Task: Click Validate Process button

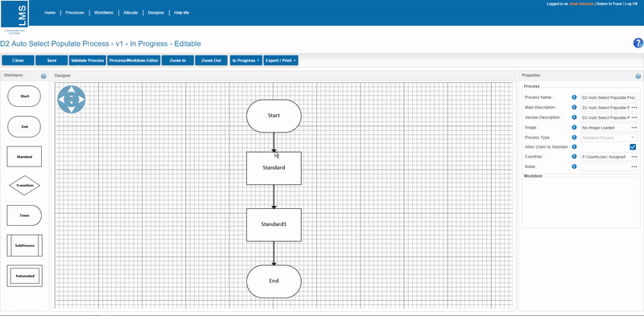Action: point(88,60)
